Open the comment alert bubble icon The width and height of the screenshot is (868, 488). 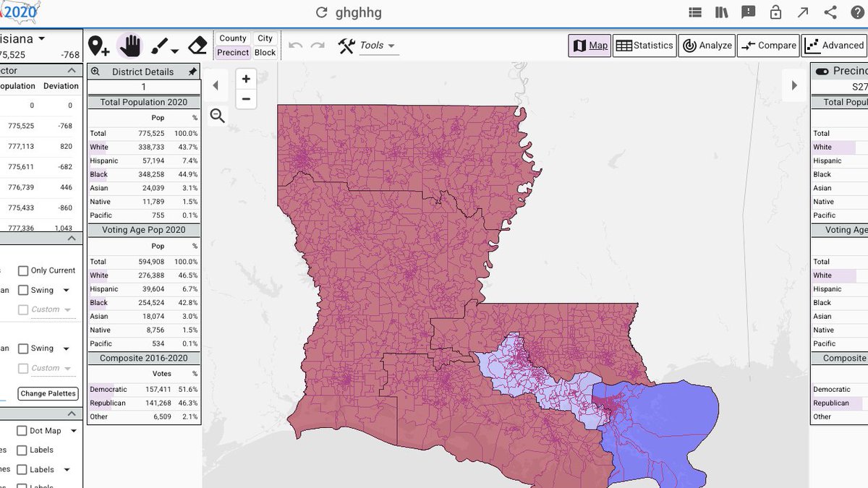pyautogui.click(x=748, y=12)
